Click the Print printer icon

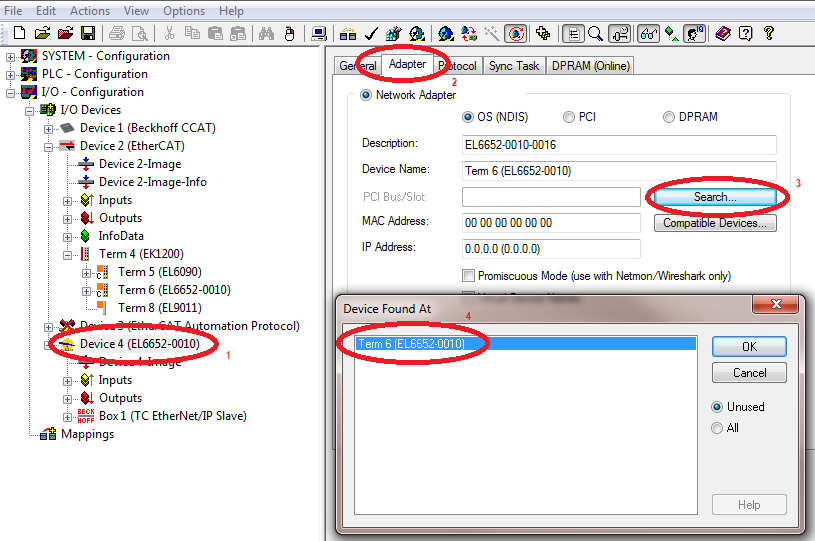(x=117, y=33)
